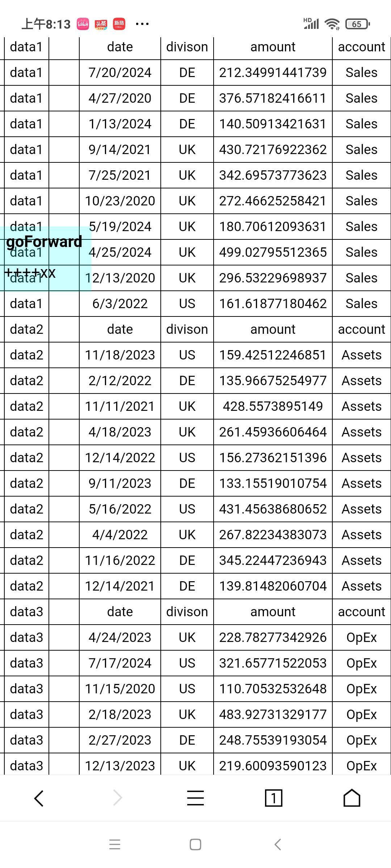The height and width of the screenshot is (868, 391).
Task: Select the date cell 7/20/2024
Action: [x=120, y=73]
